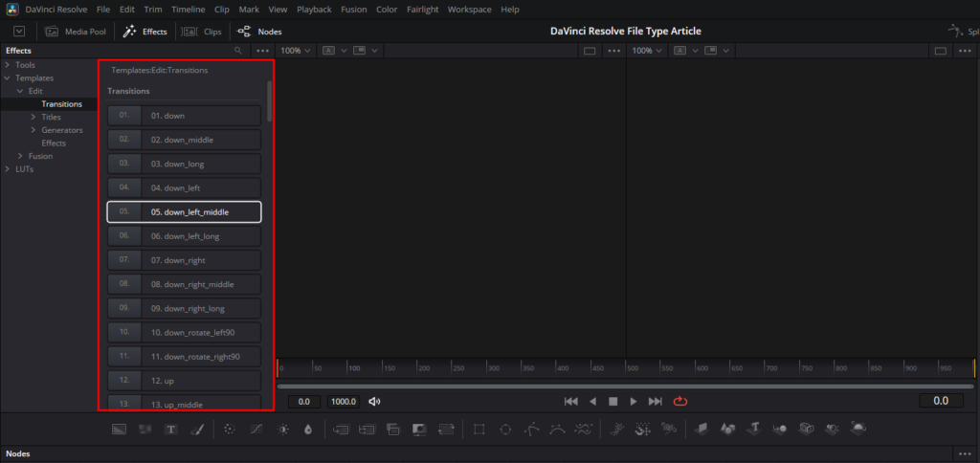The width and height of the screenshot is (980, 463).
Task: Open the left viewer 100% zoom dropdown
Action: [x=296, y=51]
